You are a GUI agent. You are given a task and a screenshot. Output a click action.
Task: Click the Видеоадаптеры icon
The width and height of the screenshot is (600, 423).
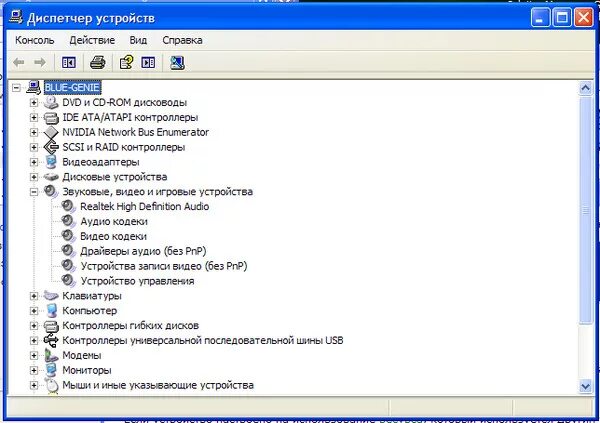pos(51,162)
